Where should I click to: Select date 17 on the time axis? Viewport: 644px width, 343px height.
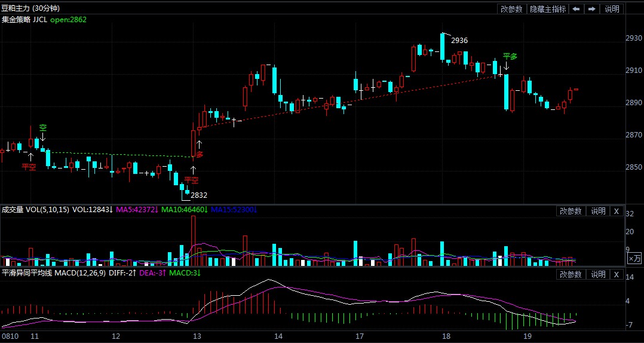(x=359, y=336)
